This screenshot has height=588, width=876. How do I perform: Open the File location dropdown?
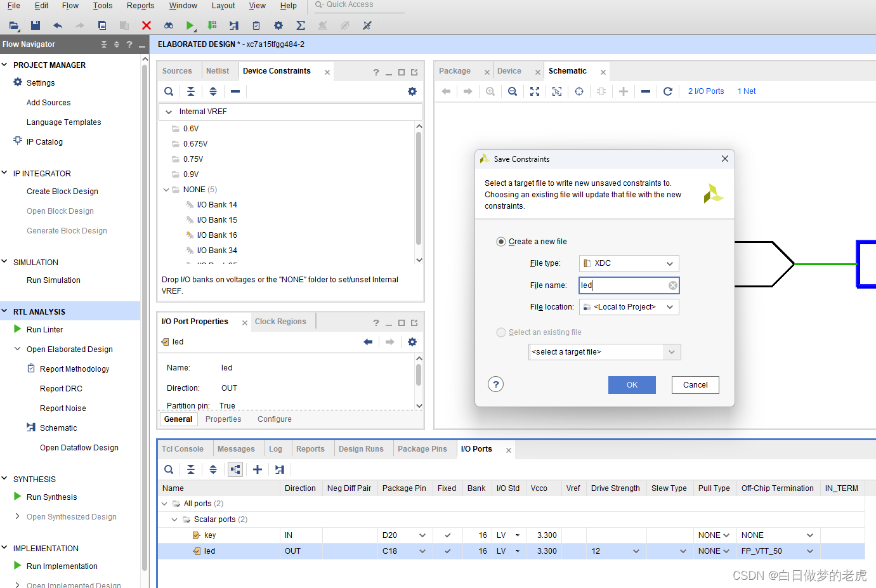(x=629, y=307)
